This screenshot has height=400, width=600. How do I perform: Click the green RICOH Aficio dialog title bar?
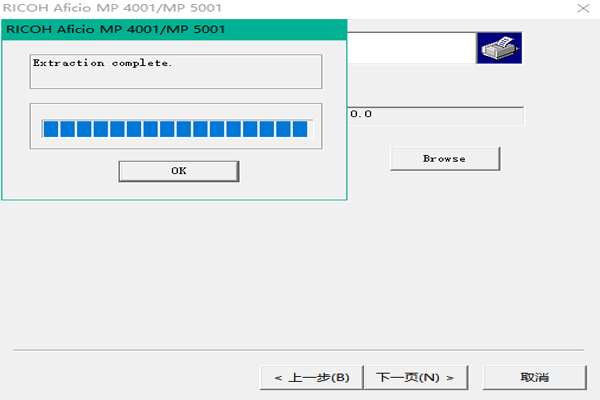click(174, 30)
